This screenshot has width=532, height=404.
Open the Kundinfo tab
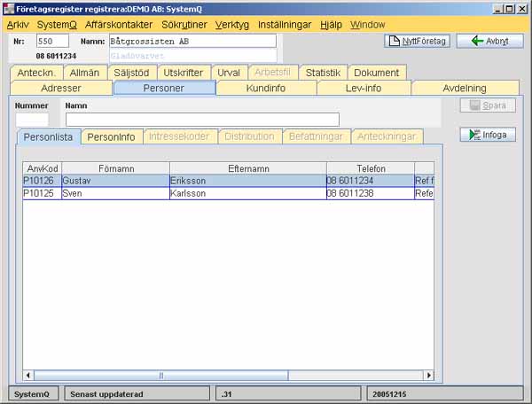[x=266, y=88]
